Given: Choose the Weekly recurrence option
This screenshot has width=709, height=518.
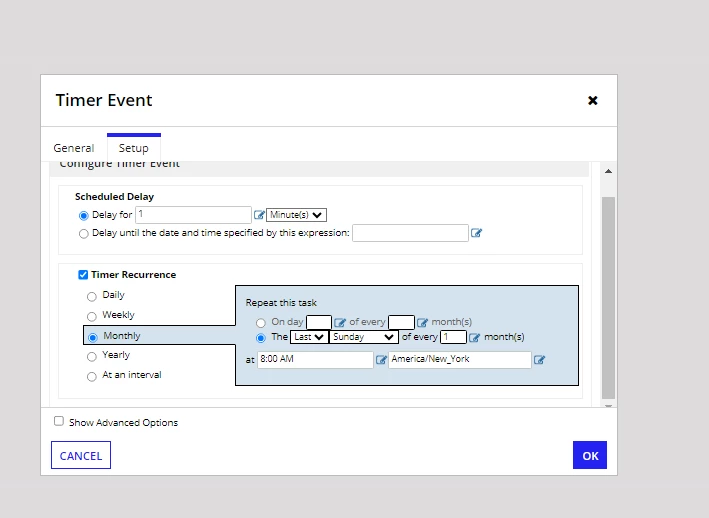Looking at the screenshot, I should [x=92, y=316].
